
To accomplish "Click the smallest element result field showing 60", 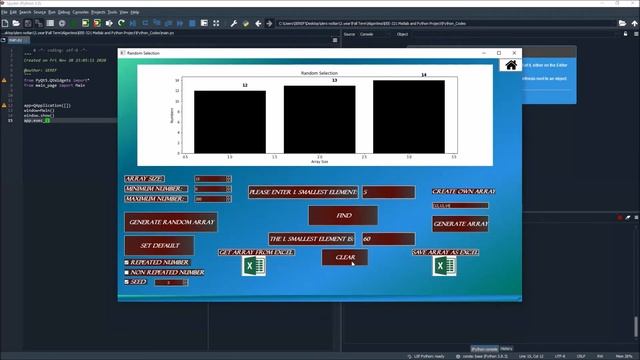I will tap(389, 239).
